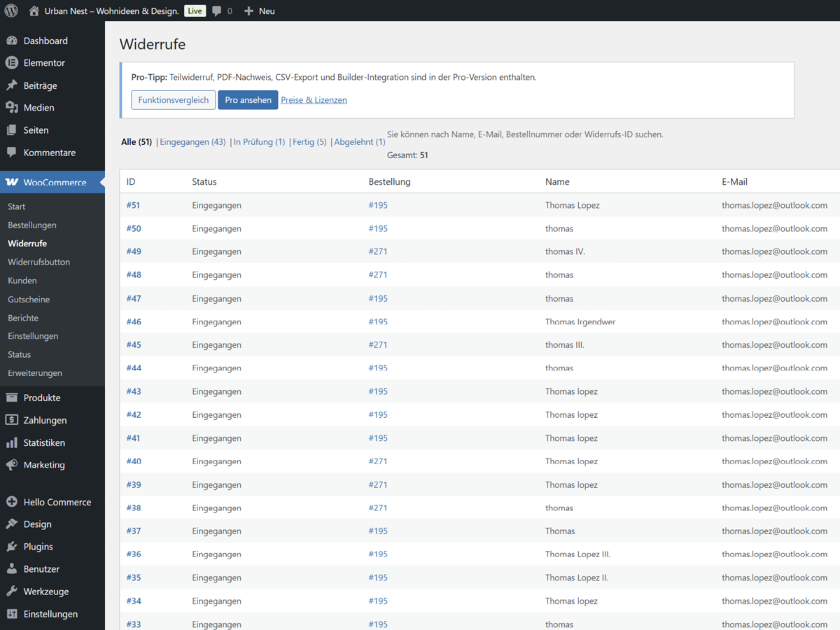Open the comments bubble icon in admin bar
840x630 pixels.
tap(217, 11)
